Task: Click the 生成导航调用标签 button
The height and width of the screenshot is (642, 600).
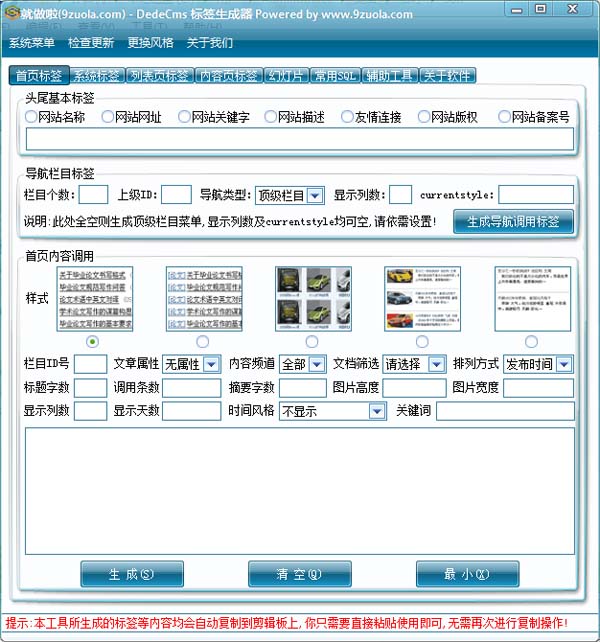Action: [x=513, y=222]
